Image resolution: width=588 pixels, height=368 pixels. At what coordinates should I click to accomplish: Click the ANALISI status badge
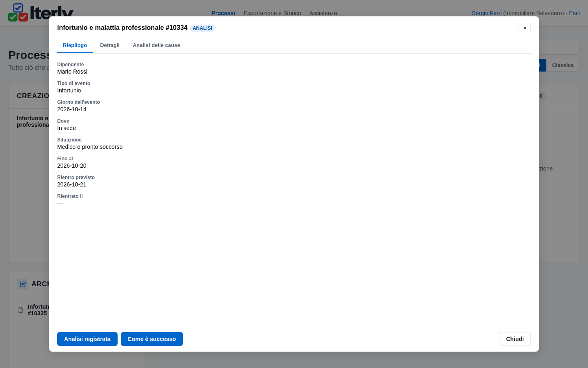click(203, 28)
